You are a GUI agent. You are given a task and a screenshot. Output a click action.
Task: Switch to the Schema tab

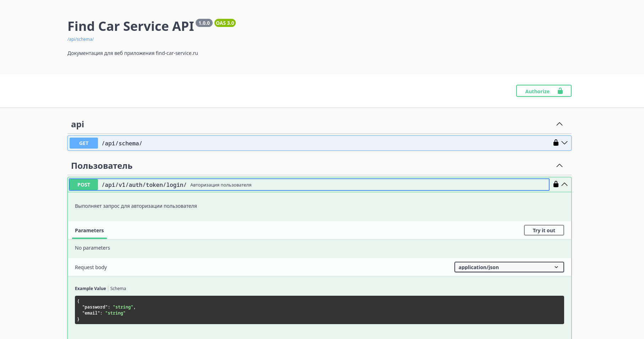tap(118, 288)
